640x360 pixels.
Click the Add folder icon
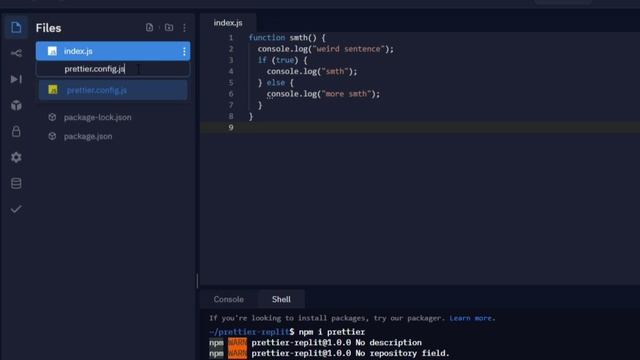[x=169, y=27]
